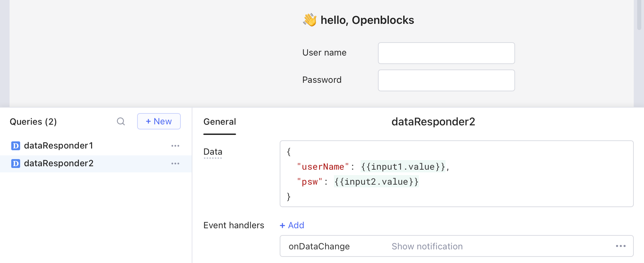Open more options for dataResponder2 query
Screen dimensions: 644x263
pyautogui.click(x=175, y=164)
